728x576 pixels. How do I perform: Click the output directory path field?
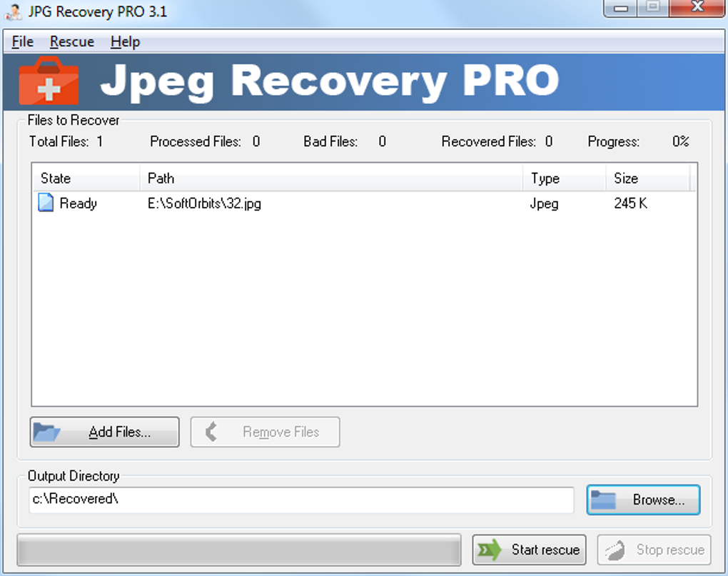[x=301, y=500]
